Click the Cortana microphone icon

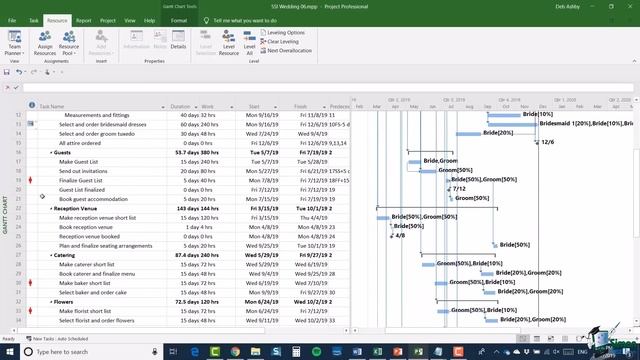[x=155, y=351]
